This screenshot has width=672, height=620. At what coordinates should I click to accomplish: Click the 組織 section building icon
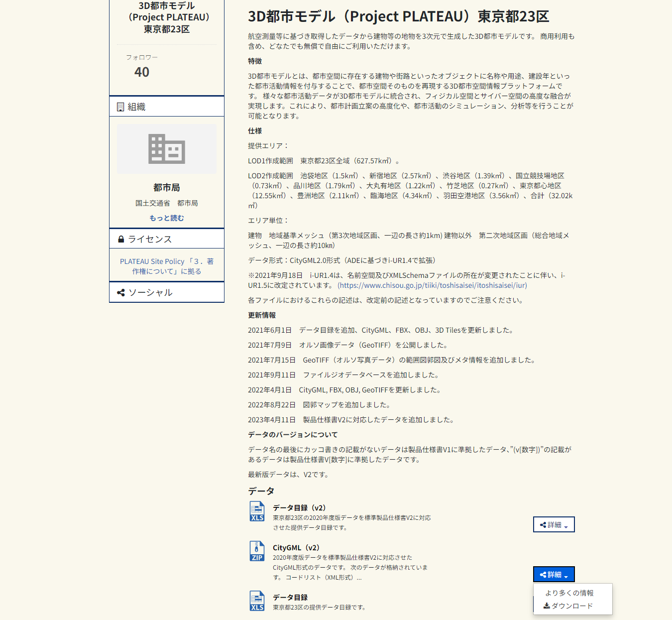pyautogui.click(x=120, y=107)
